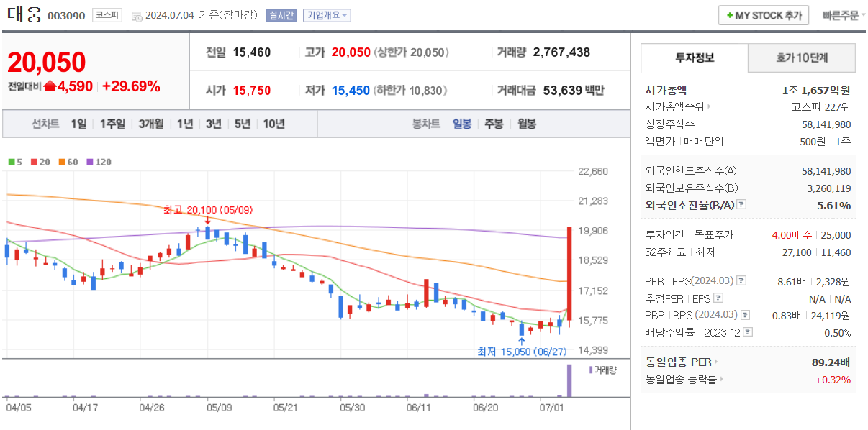Expand the 빠른주문 quick order menu
Image resolution: width=868 pixels, height=430 pixels.
coord(844,15)
